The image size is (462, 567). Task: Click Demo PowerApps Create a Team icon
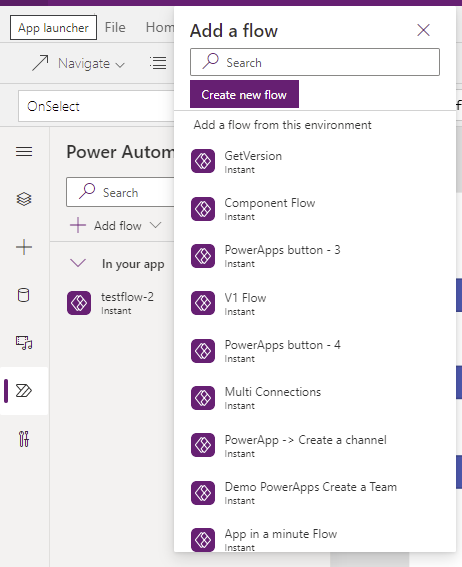coord(203,493)
